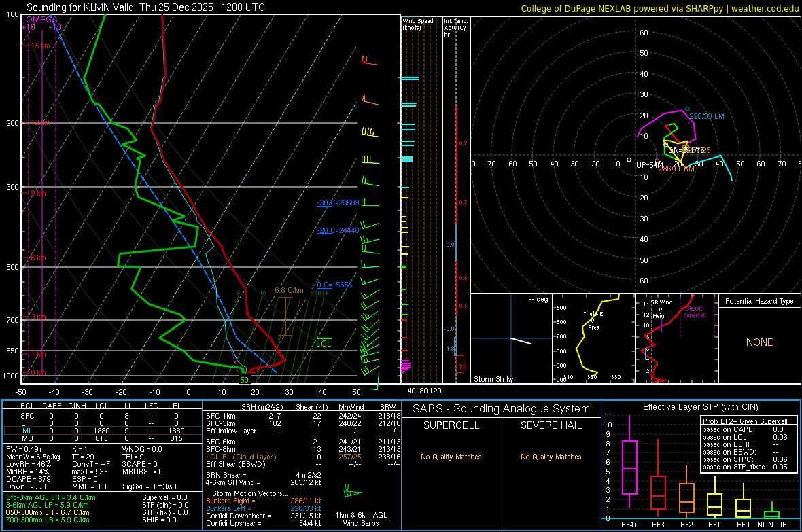Screen dimensions: 802x532
Task: Click the 1km & 6km AGL wind barbs icon
Action: tap(353, 493)
